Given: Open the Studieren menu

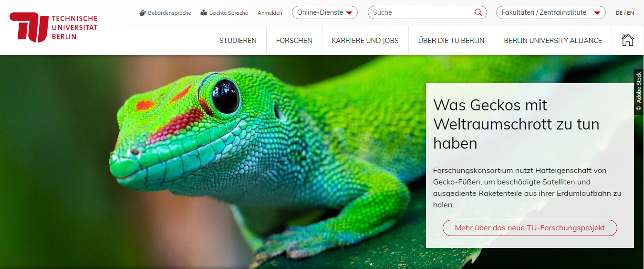Looking at the screenshot, I should 238,41.
